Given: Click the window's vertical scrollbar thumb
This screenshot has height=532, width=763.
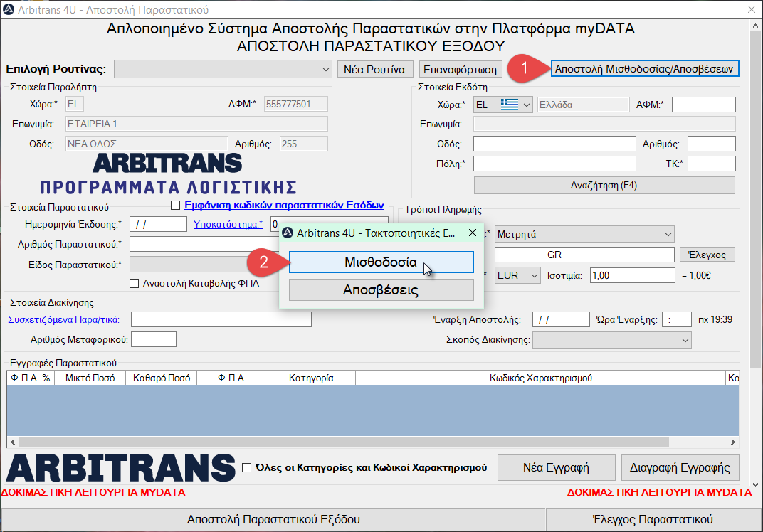Looking at the screenshot, I should [755, 198].
